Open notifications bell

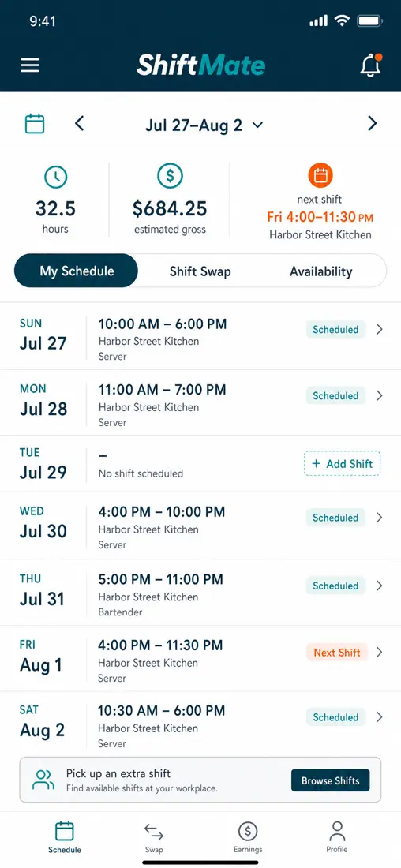370,65
